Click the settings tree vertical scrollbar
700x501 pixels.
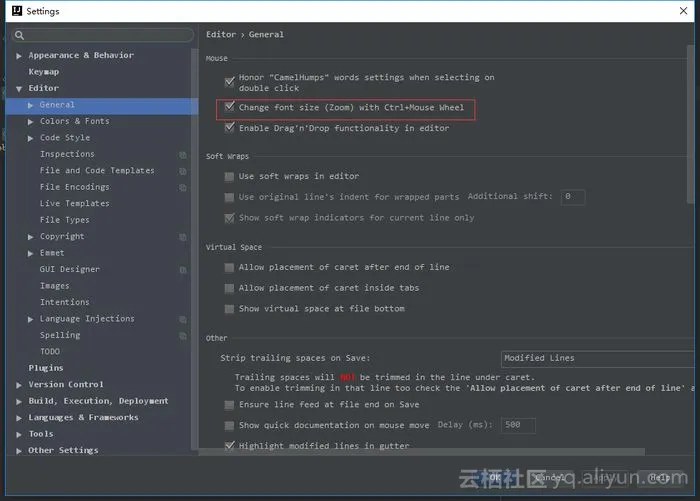(195, 248)
